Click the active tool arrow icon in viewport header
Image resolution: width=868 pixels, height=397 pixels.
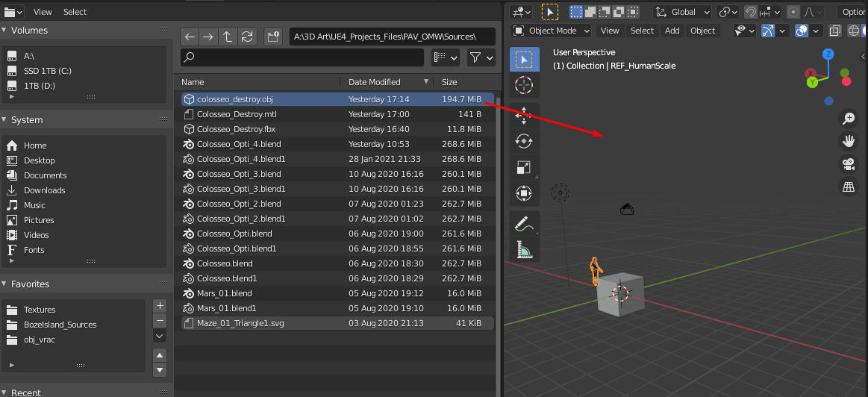coord(550,12)
